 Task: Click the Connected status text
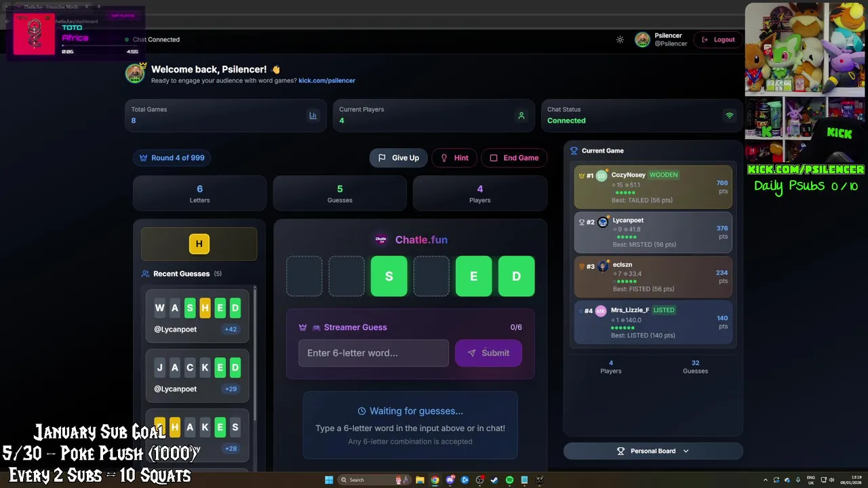coord(566,121)
